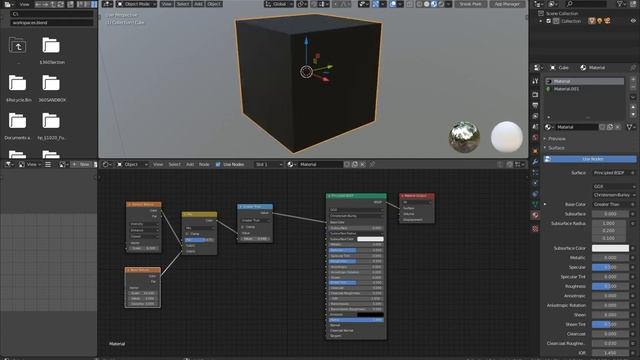Screen dimensions: 640x360
Task: Open the Output properties tab
Action: pyautogui.click(x=536, y=105)
